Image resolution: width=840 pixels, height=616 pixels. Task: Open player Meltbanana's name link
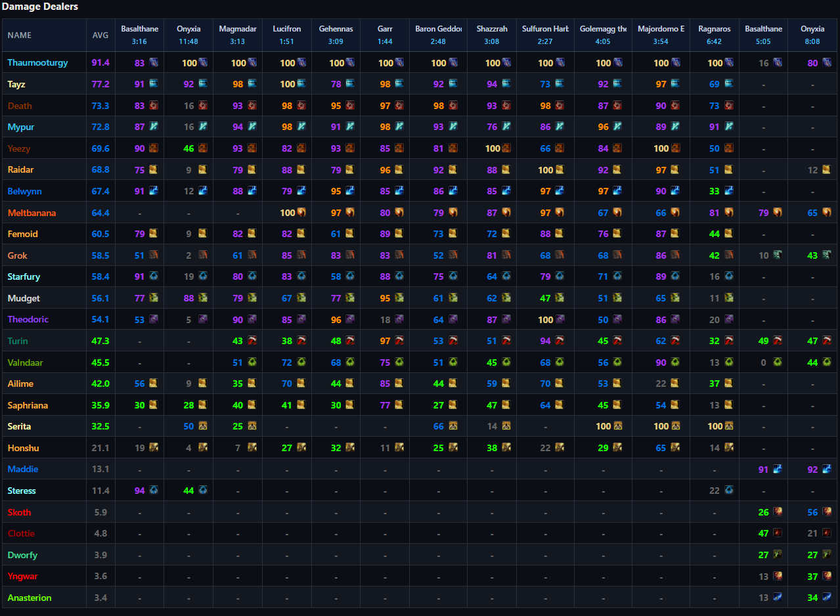click(x=32, y=213)
